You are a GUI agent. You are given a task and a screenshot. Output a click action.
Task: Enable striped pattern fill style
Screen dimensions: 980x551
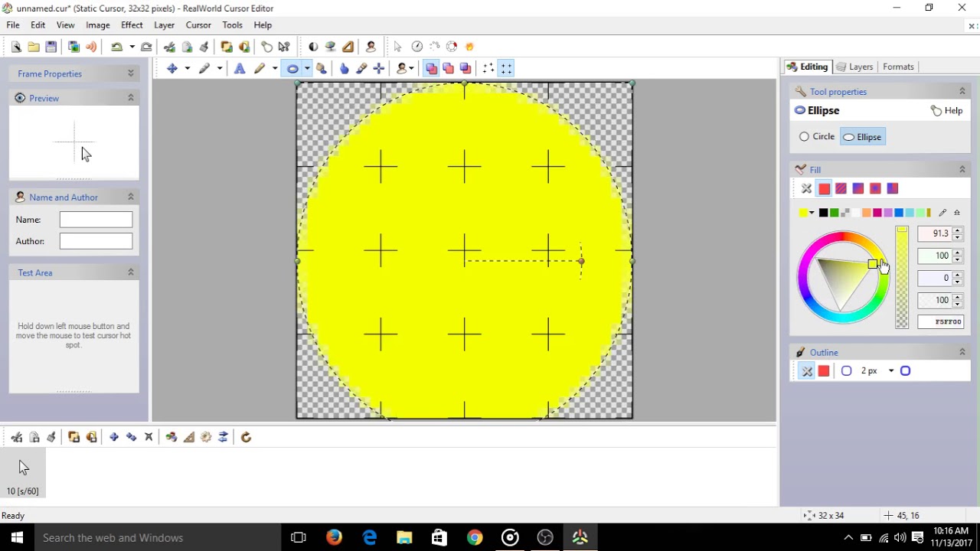(x=841, y=189)
